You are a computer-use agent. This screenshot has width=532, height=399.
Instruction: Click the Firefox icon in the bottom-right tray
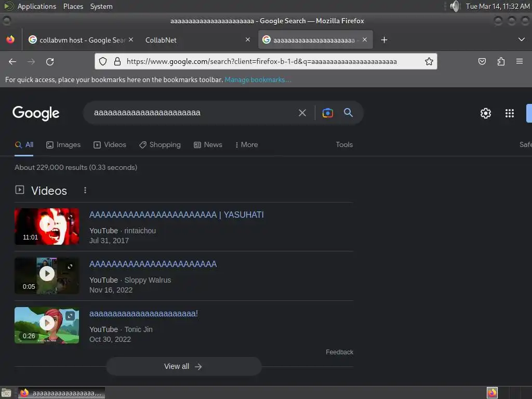(492, 393)
